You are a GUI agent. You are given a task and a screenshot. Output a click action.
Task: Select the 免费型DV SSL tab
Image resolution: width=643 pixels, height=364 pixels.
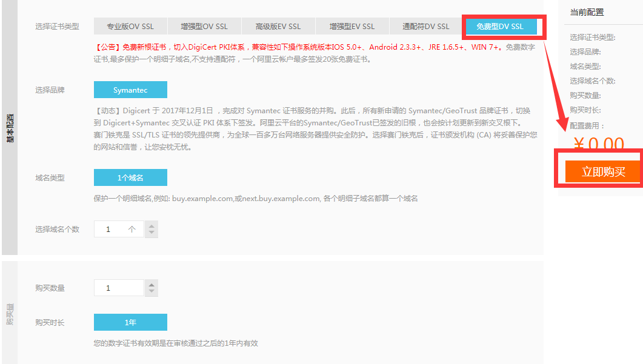coord(500,27)
